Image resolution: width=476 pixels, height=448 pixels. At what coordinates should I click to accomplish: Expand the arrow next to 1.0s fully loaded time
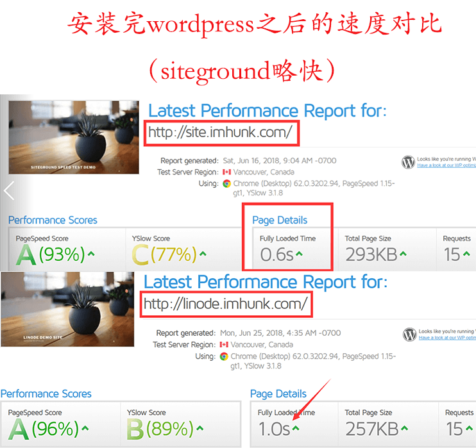(296, 428)
